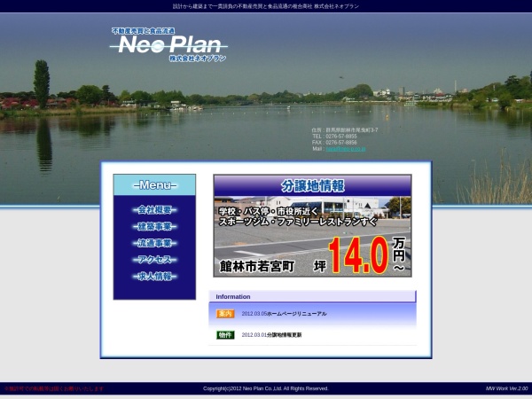Screen dimensions: 532x399
Task: Click the top header tagline text
Action: click(266, 6)
